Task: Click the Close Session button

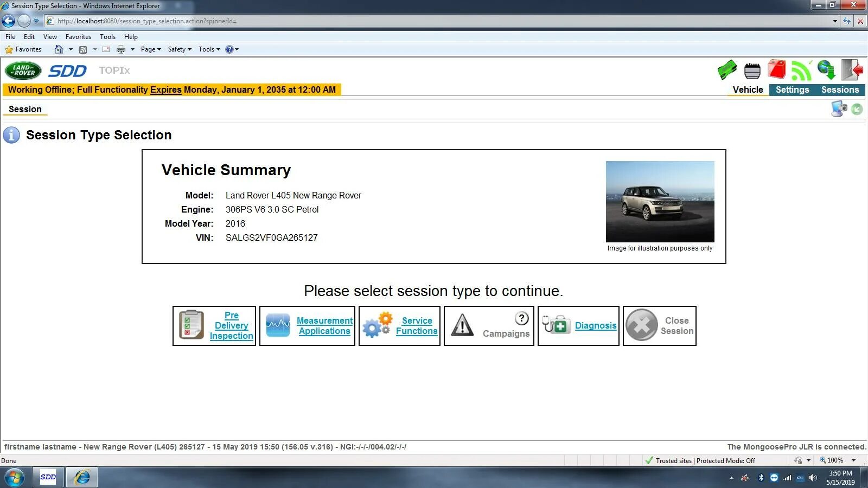Action: (x=660, y=326)
